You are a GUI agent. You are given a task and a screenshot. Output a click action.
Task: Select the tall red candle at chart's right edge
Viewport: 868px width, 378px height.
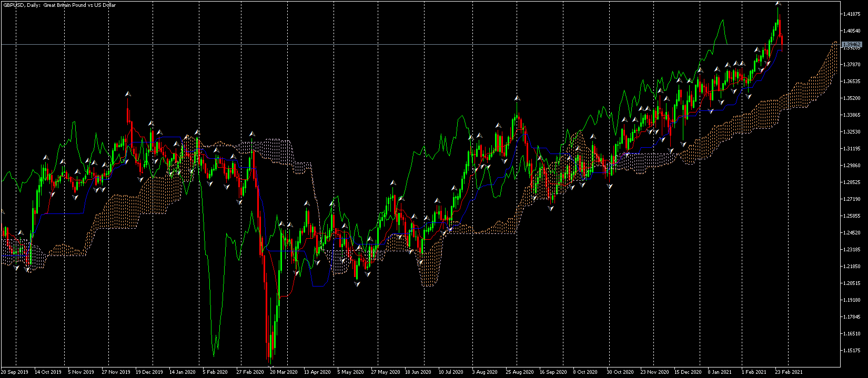click(x=782, y=44)
